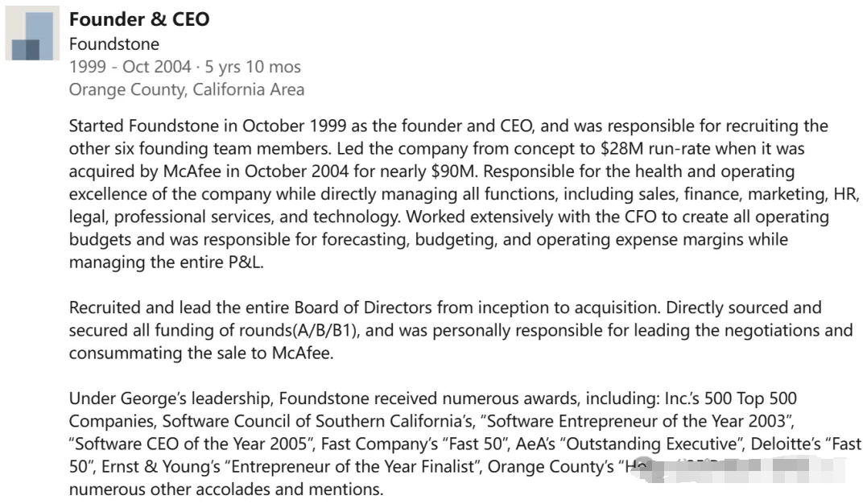The width and height of the screenshot is (867, 504).
Task: Click 'consummating the sale to McAfee' line
Action: point(201,353)
